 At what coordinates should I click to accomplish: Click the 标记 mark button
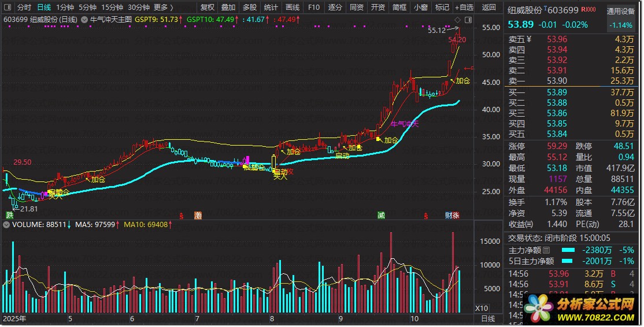tap(442, 8)
